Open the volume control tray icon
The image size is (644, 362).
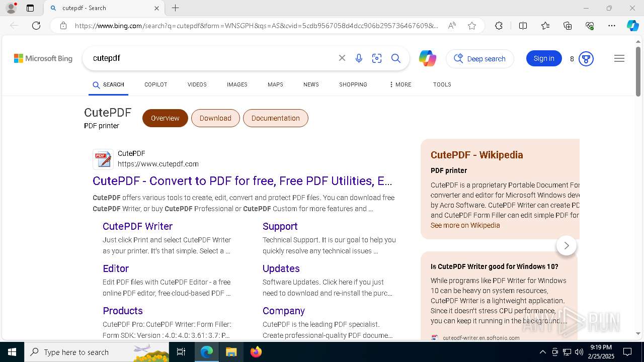pyautogui.click(x=579, y=352)
